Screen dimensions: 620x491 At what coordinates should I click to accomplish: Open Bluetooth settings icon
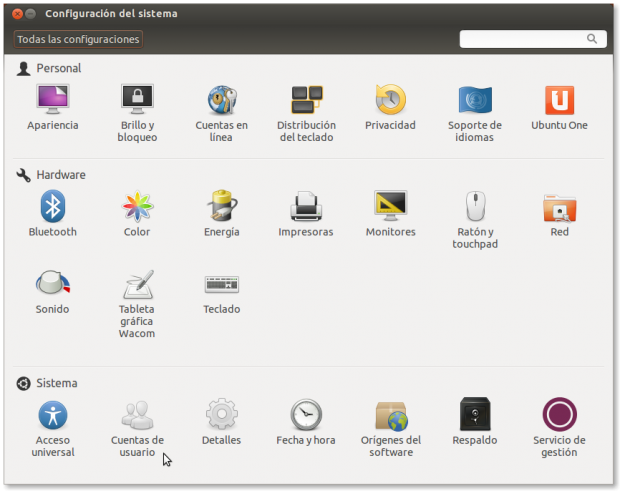point(53,206)
